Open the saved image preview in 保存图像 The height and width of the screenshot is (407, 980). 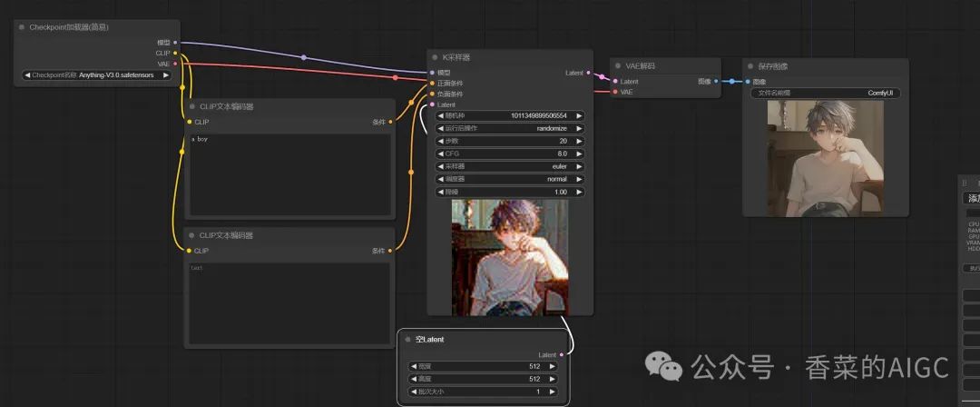pos(825,158)
